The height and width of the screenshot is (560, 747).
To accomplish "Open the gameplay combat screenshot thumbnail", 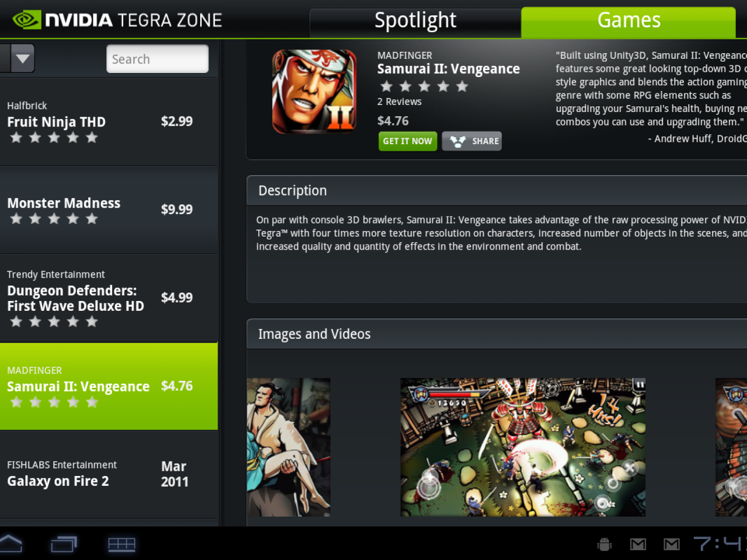I will 523,447.
